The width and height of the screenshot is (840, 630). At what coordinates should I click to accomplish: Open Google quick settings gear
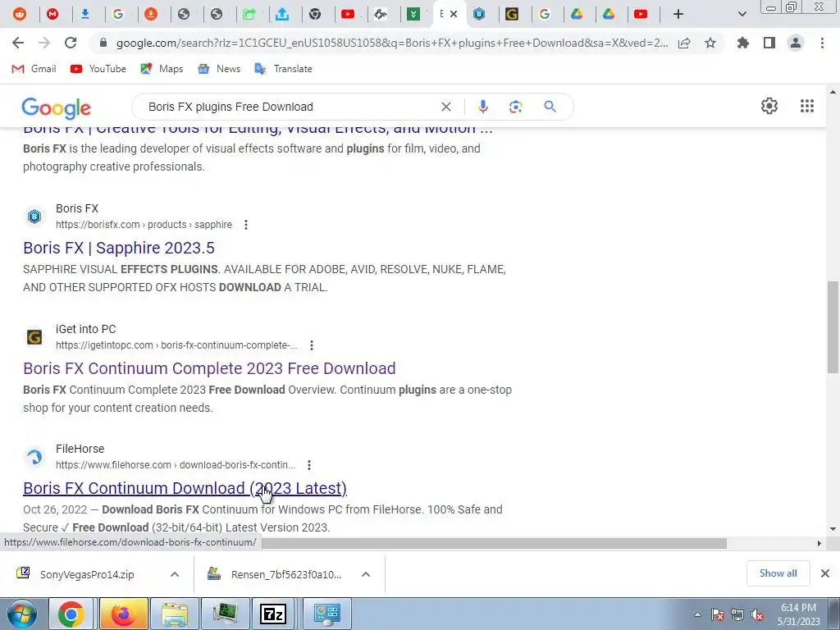[769, 106]
